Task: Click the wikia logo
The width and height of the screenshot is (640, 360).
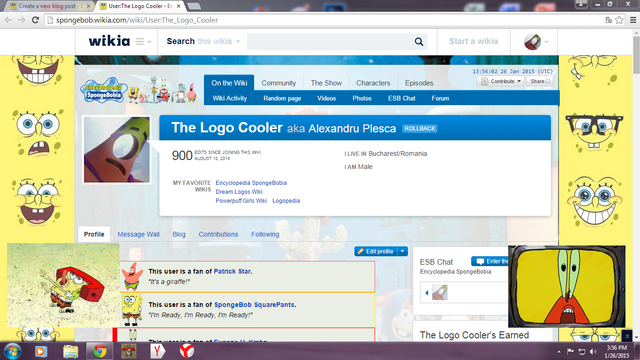Action: [109, 41]
